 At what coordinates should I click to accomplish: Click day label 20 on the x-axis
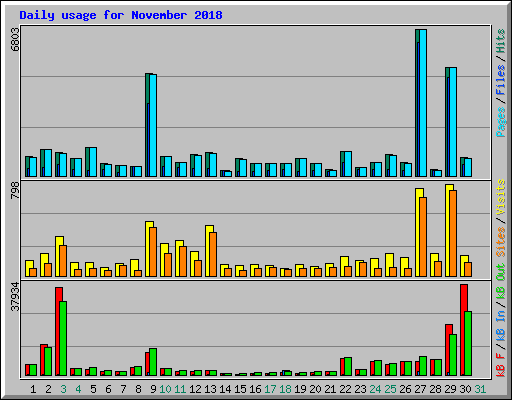pos(315,389)
